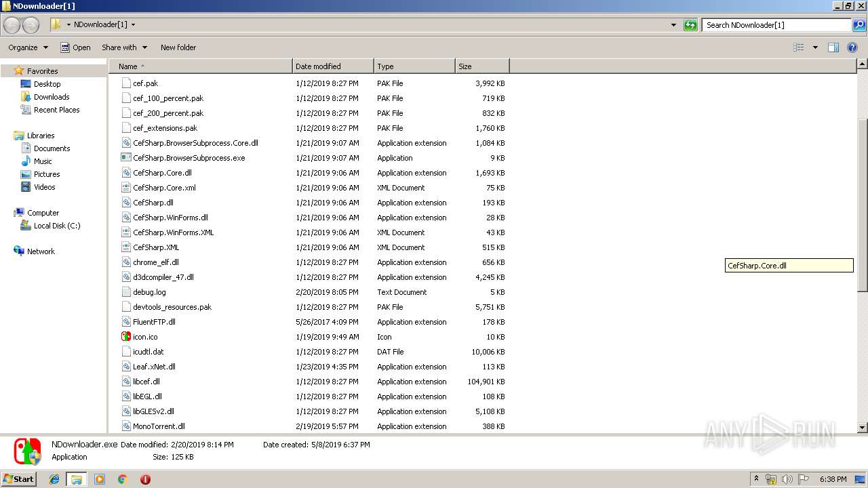This screenshot has height=488, width=868.
Task: Launch Chrome from taskbar
Action: click(122, 479)
